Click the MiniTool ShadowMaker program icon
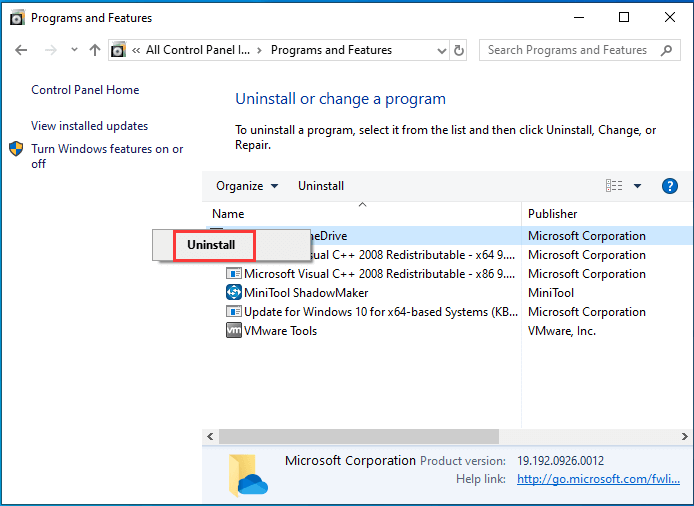This screenshot has height=506, width=694. coord(234,293)
